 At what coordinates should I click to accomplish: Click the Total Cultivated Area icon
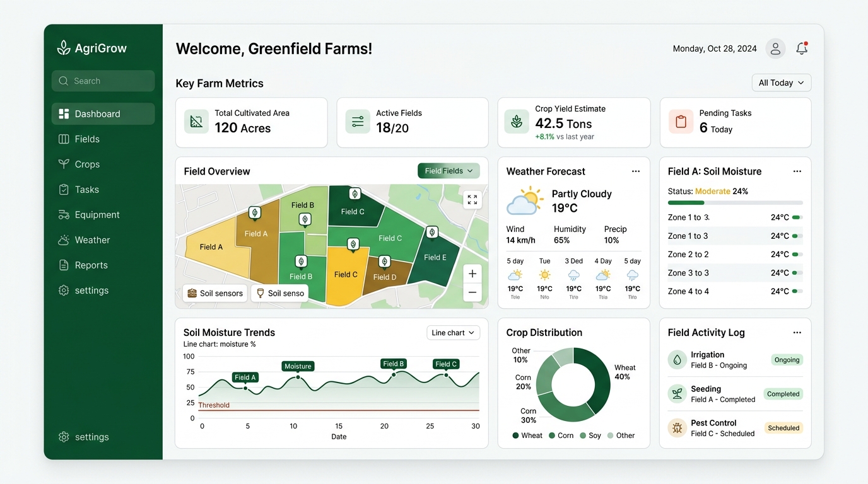[x=197, y=122]
